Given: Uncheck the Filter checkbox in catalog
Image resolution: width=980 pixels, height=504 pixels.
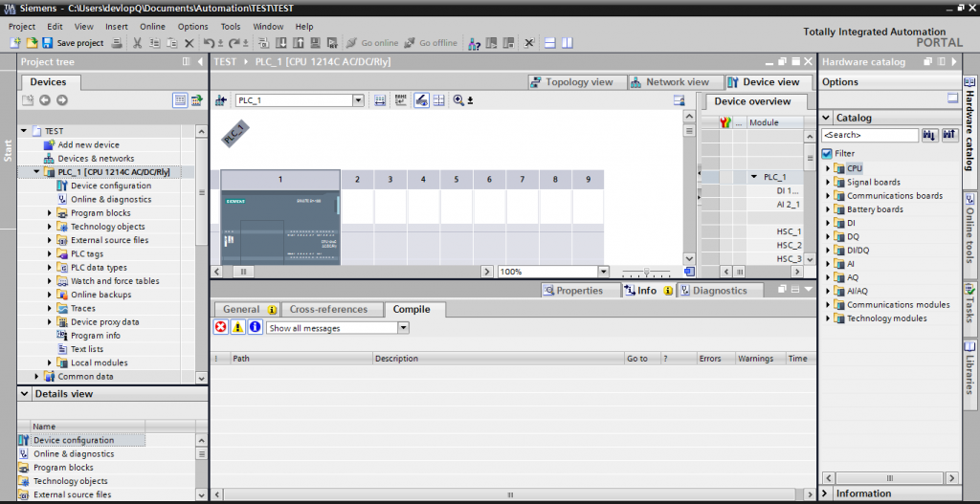Looking at the screenshot, I should pos(827,154).
